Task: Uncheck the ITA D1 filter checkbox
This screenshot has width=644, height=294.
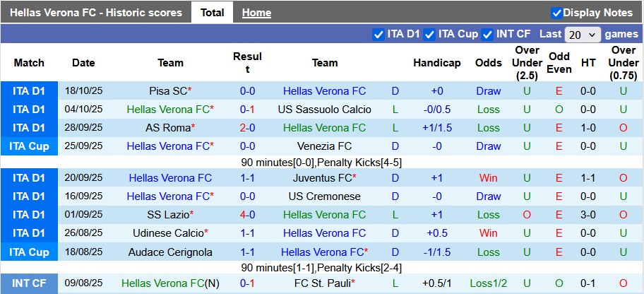Action: tap(378, 34)
